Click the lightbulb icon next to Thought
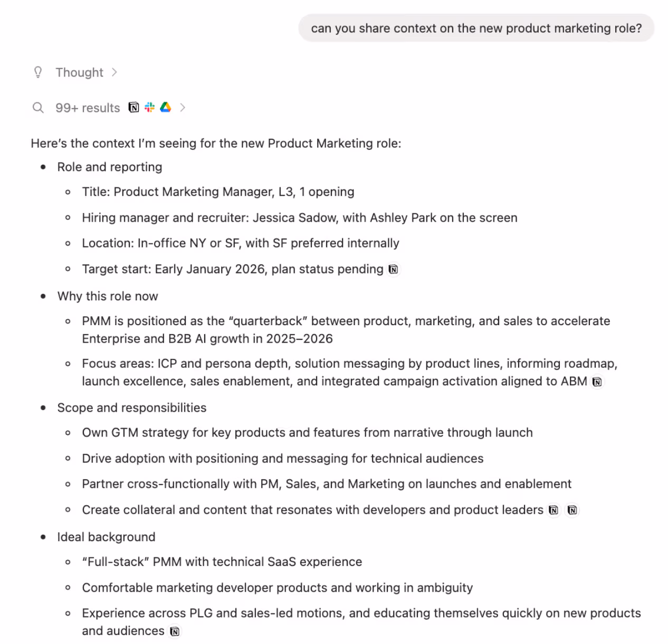This screenshot has width=668, height=644. (37, 72)
